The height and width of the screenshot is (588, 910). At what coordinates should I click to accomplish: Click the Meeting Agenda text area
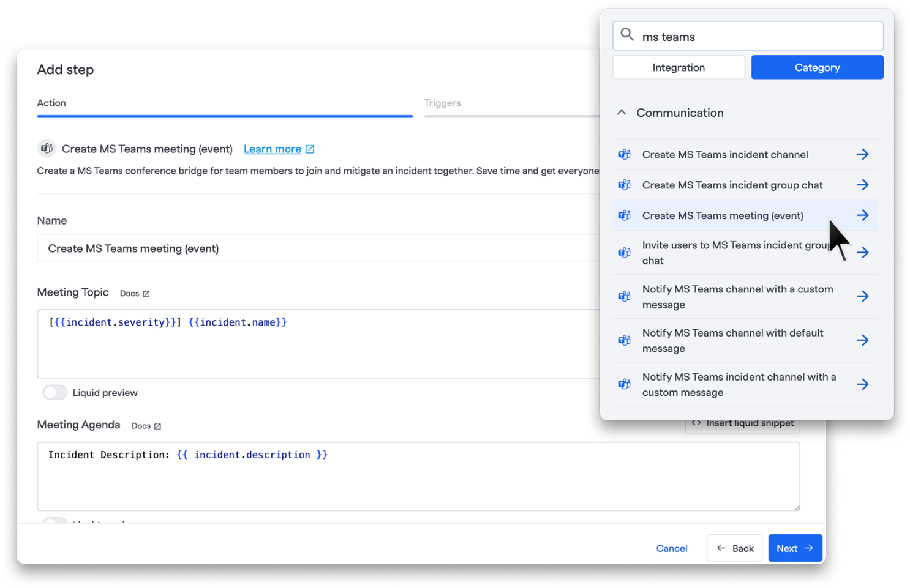coord(418,477)
